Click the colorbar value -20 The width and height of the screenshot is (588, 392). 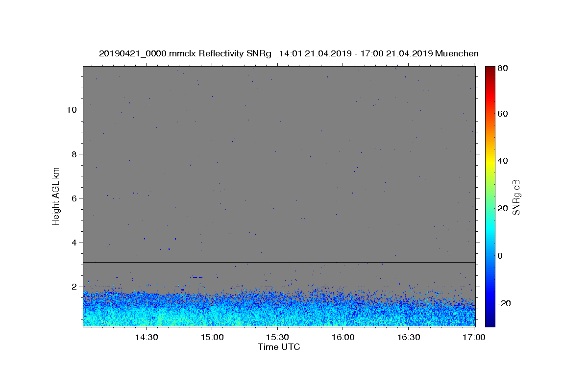505,303
